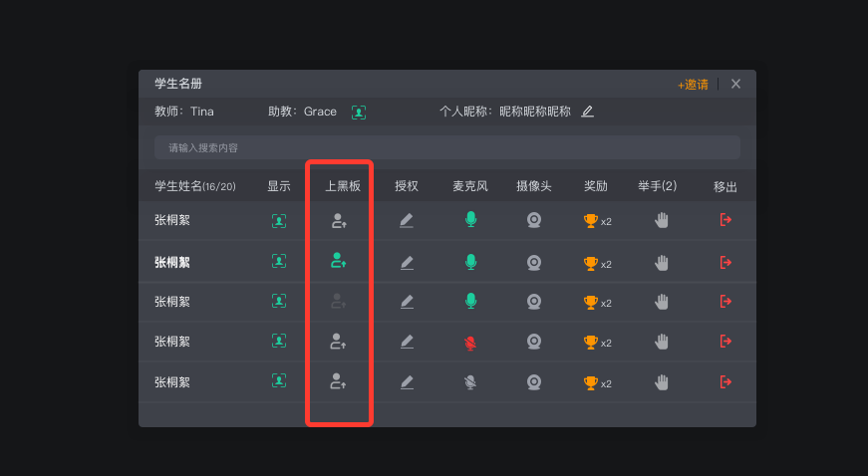
Task: Send the top-row student to the blackboard
Action: point(339,221)
